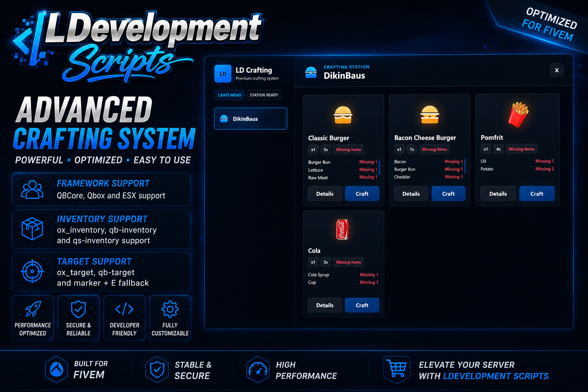Craft the Cola
Screen dimensions: 588x392
(x=362, y=305)
